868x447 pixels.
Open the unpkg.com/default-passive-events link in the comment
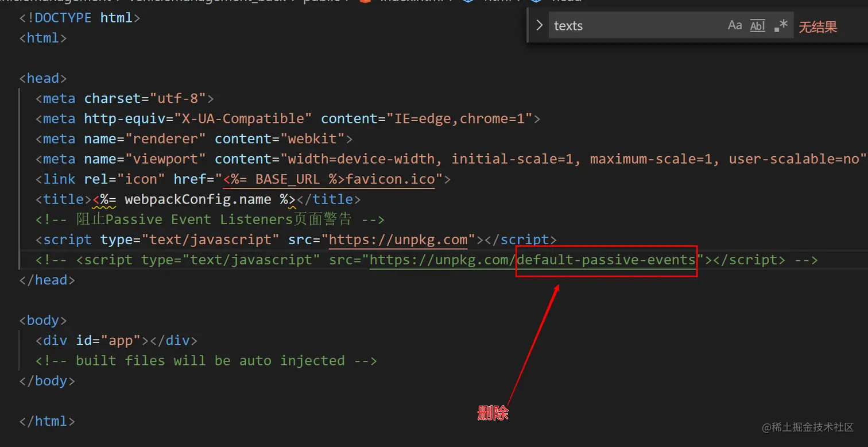(533, 260)
